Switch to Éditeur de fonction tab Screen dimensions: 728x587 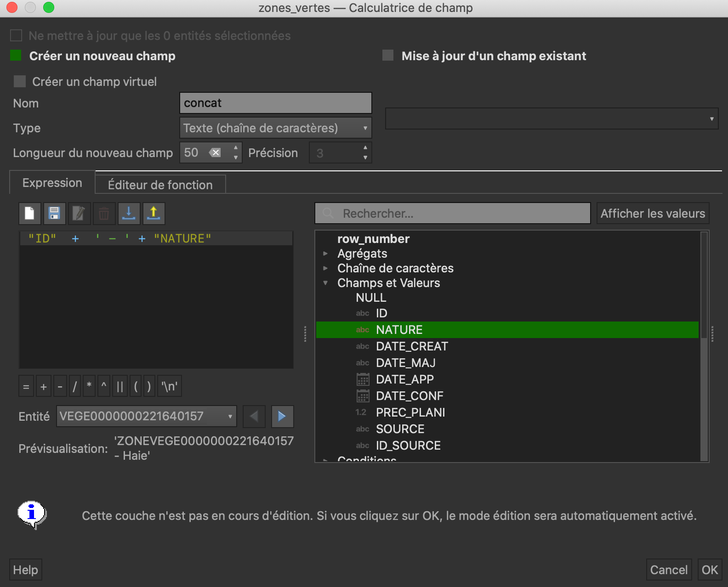coord(160,185)
